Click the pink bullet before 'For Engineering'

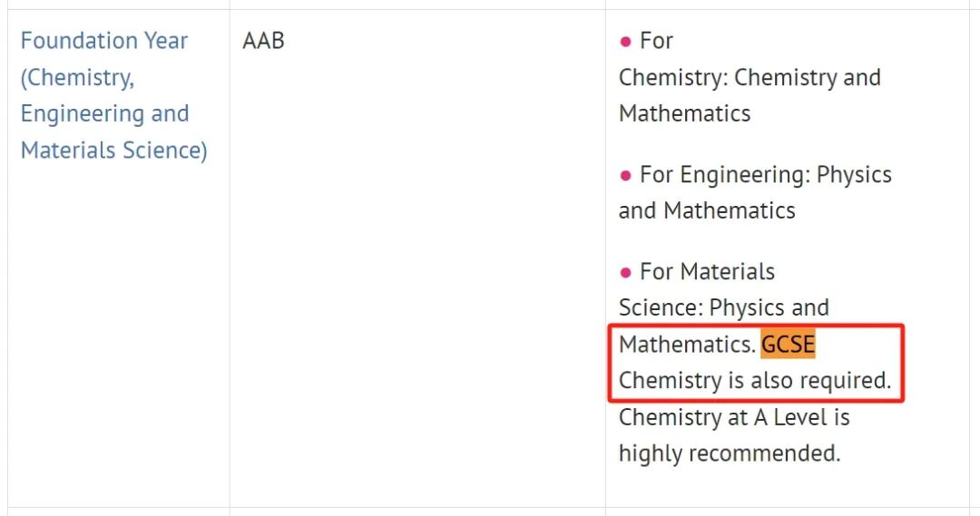tap(625, 175)
